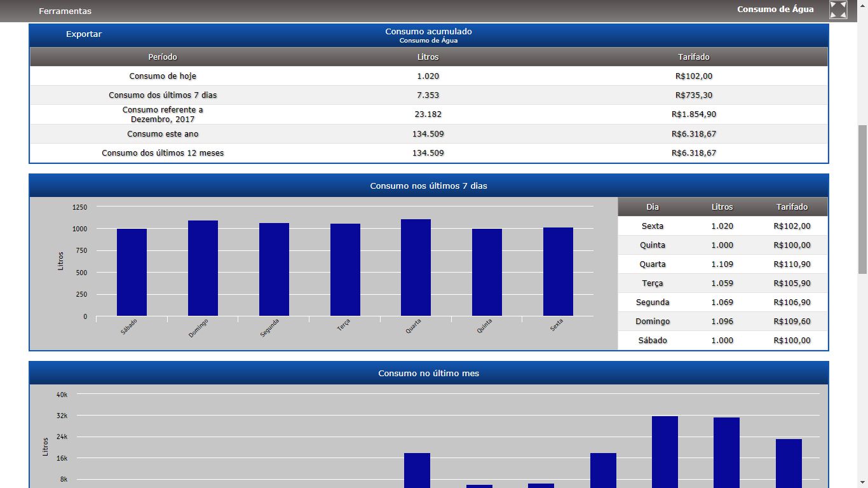Click the Domingo bar in the weekly chart
The width and height of the screenshot is (868, 488).
(203, 268)
